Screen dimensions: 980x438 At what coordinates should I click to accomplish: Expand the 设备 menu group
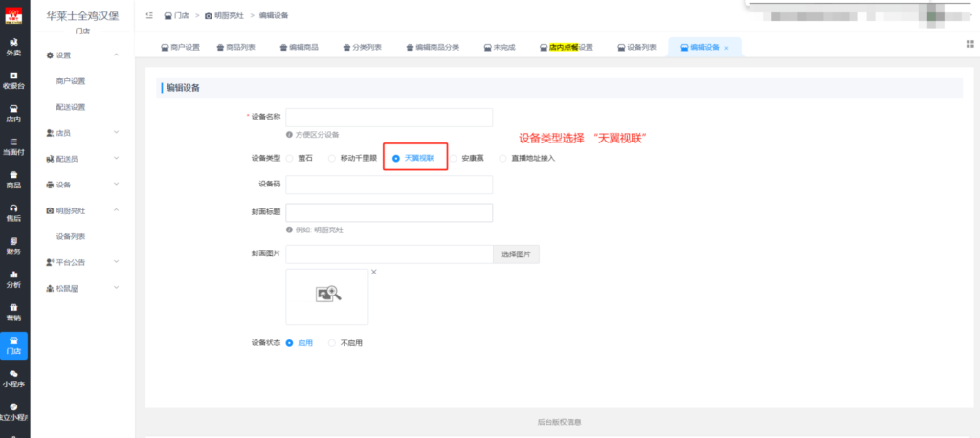[x=84, y=185]
